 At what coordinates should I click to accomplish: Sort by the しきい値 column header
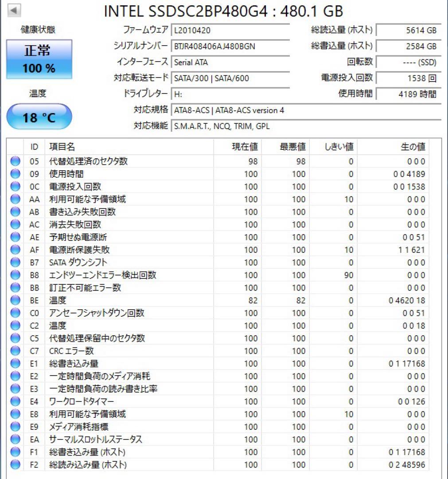point(334,147)
